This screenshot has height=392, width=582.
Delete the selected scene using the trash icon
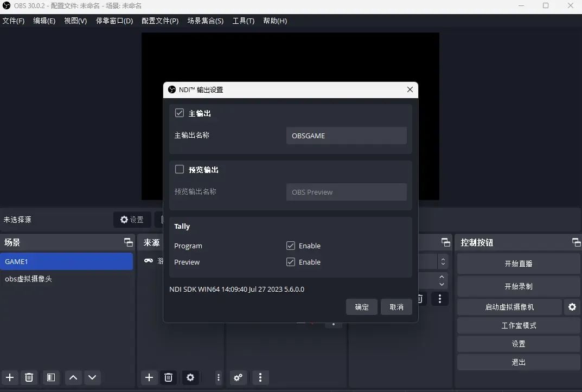click(29, 377)
